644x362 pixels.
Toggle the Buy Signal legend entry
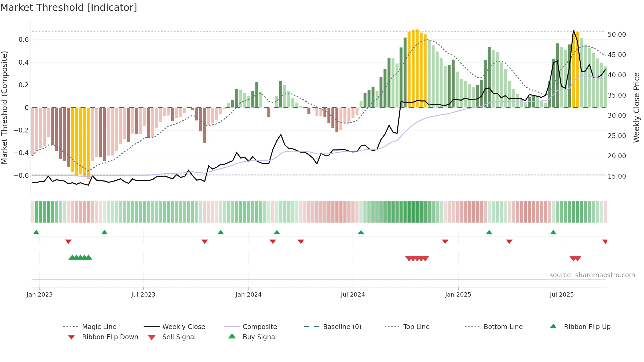click(x=252, y=337)
